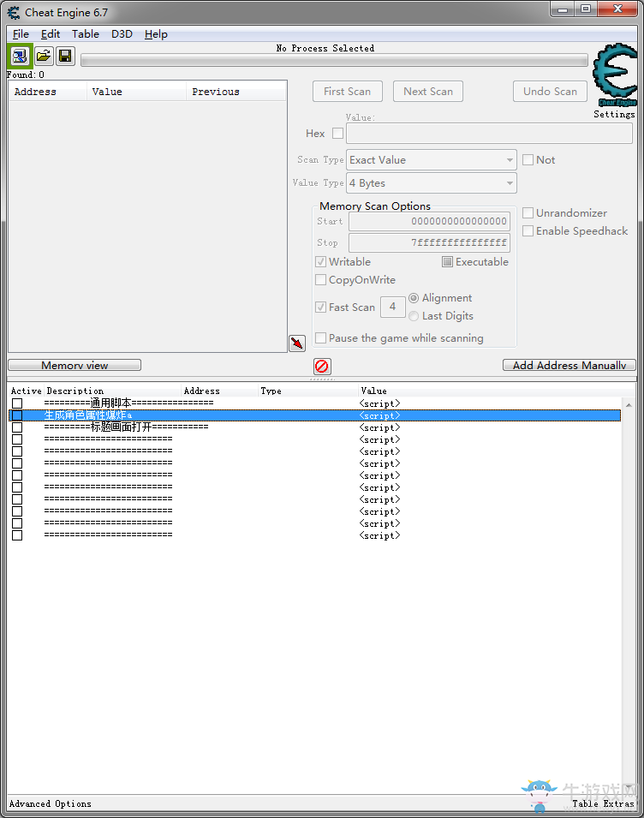Open Table Extras
The height and width of the screenshot is (818, 644).
coord(604,803)
